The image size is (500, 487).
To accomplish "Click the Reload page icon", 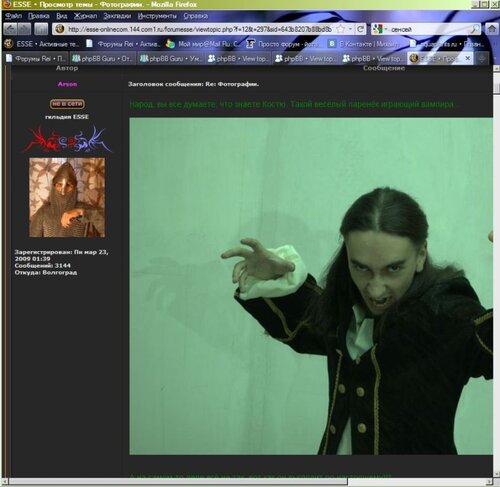I will coord(360,29).
